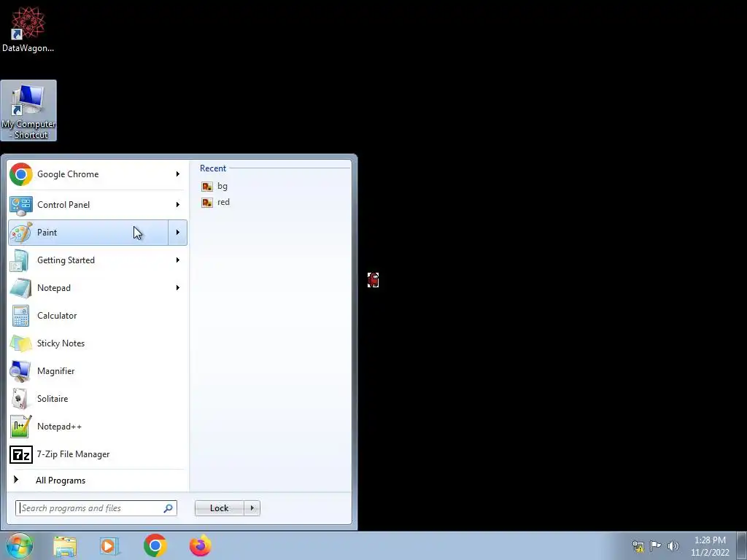The width and height of the screenshot is (747, 560).
Task: Open Windows Explorer from the taskbar
Action: click(65, 546)
